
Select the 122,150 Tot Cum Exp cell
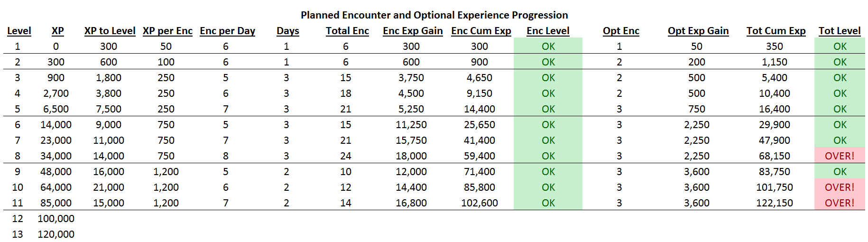[x=774, y=203]
